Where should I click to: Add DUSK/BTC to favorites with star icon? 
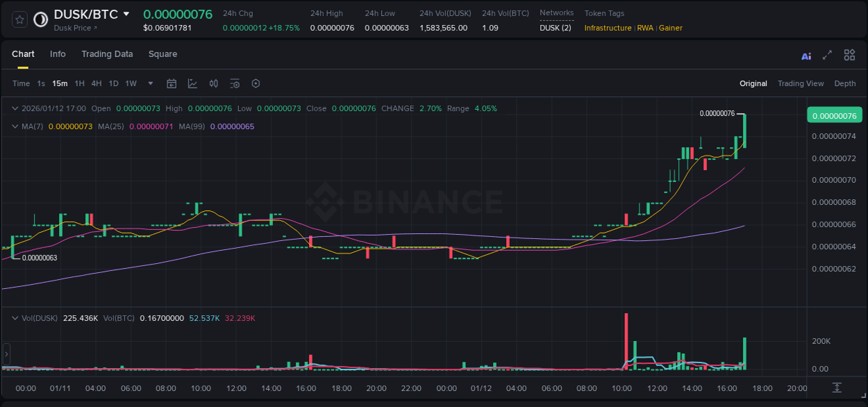[x=19, y=19]
